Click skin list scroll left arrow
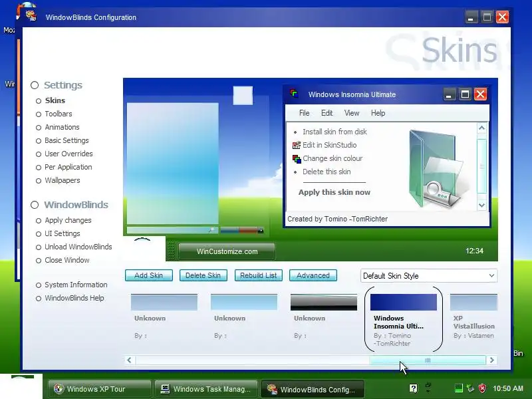 [129, 360]
